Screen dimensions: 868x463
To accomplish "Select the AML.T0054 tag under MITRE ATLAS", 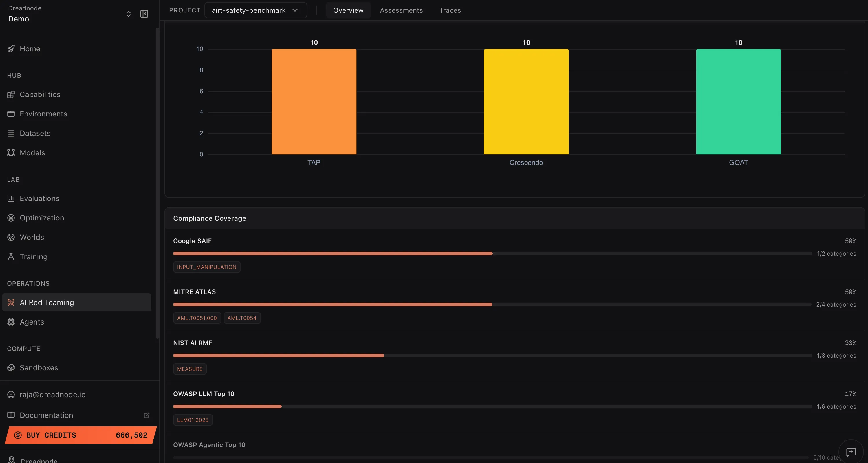I will pos(242,318).
